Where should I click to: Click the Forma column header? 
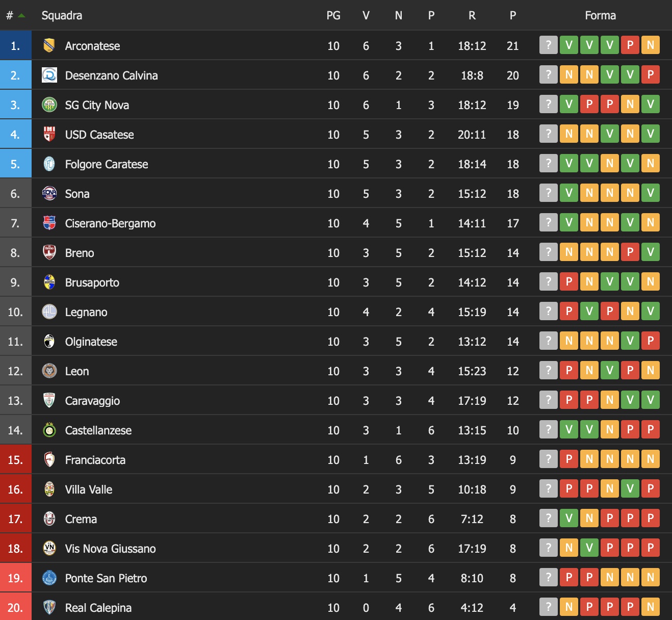click(600, 16)
